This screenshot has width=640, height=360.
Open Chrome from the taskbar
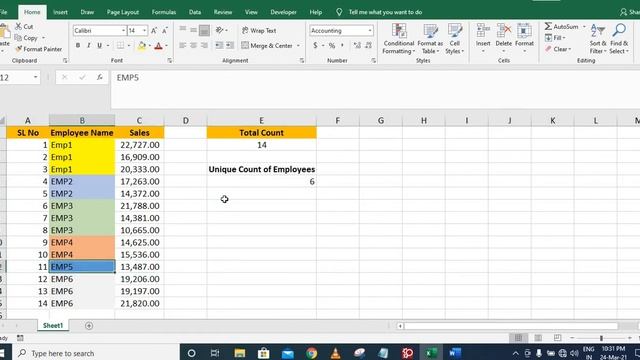tap(311, 353)
